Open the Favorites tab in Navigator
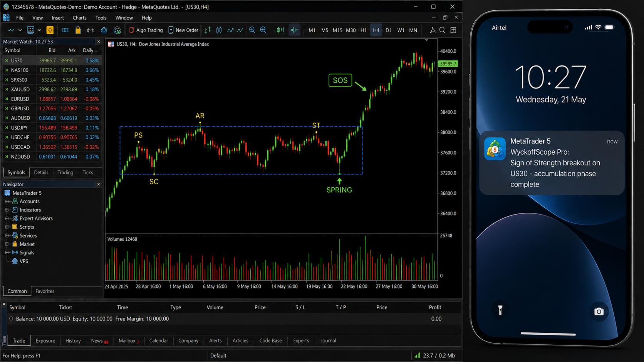Screen dimensions: 644x362 pyautogui.click(x=45, y=291)
